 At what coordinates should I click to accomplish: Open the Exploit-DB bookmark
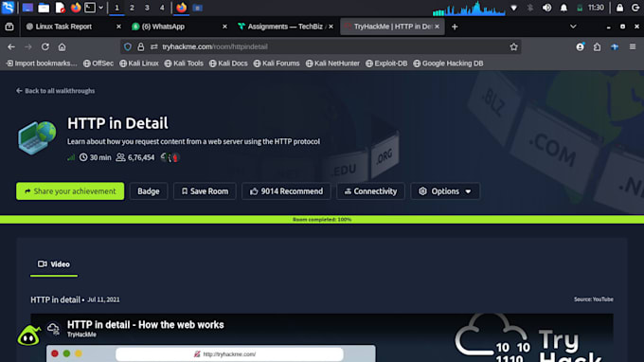386,63
